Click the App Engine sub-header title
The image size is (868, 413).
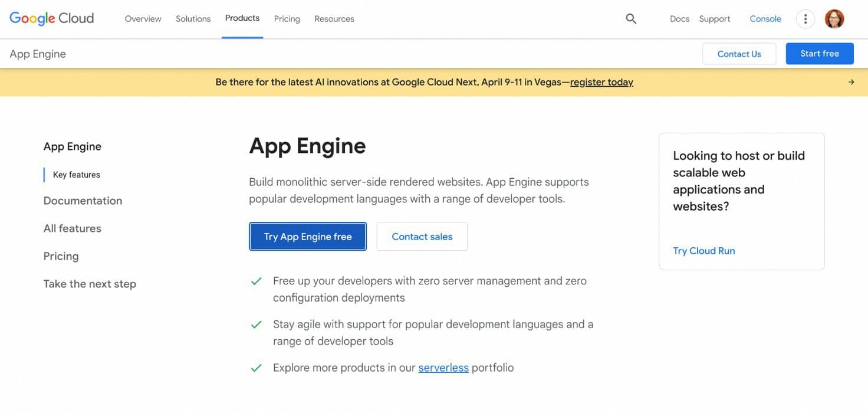(x=38, y=54)
